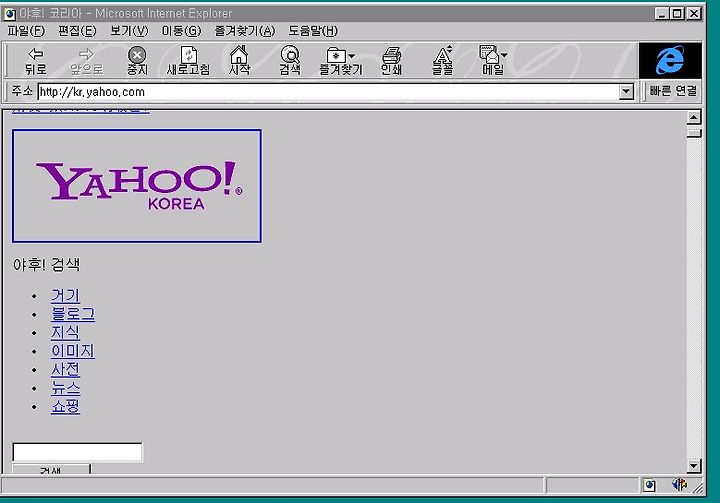Click the address bar URL field
This screenshot has height=503, width=720.
tap(328, 92)
